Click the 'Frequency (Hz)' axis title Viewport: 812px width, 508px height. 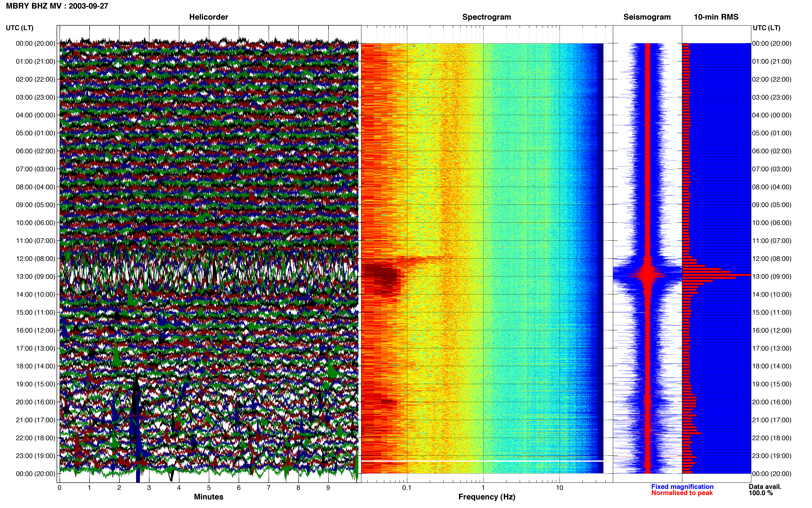pyautogui.click(x=487, y=497)
